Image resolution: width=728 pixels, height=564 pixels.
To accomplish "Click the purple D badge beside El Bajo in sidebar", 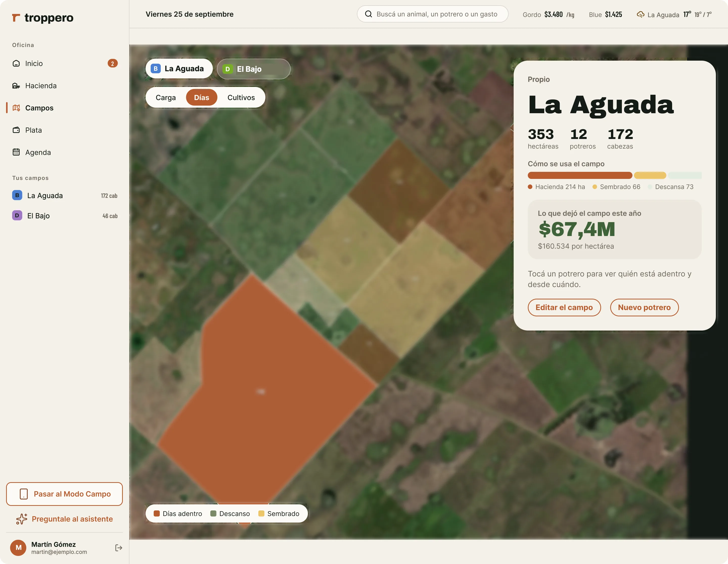I will pyautogui.click(x=17, y=216).
